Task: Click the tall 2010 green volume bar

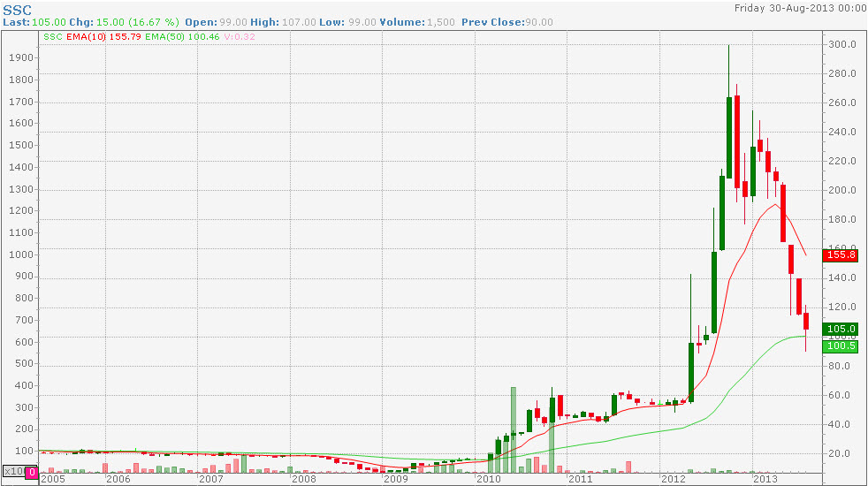Action: click(514, 430)
